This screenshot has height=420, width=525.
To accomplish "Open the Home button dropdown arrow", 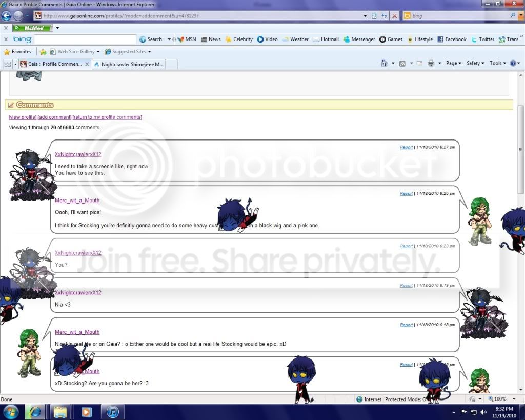I will pos(393,63).
